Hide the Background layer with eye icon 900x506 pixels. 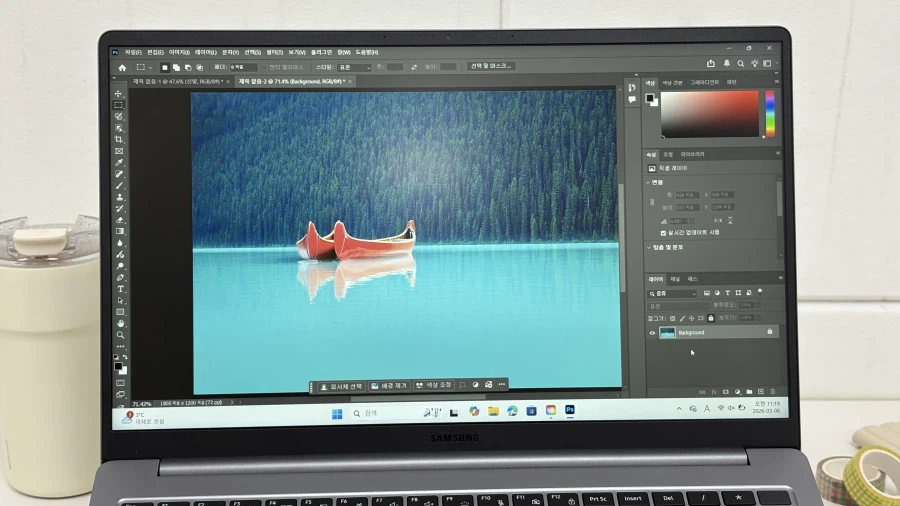coord(653,332)
